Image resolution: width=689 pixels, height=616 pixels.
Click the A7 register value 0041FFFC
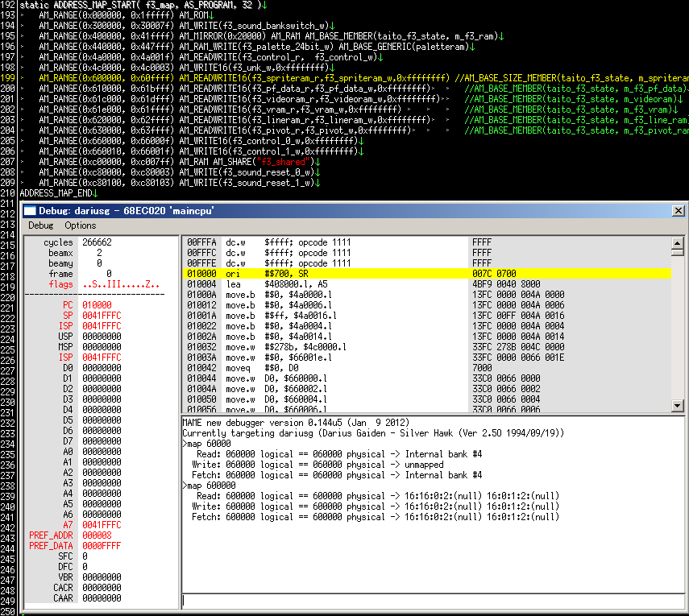(101, 524)
